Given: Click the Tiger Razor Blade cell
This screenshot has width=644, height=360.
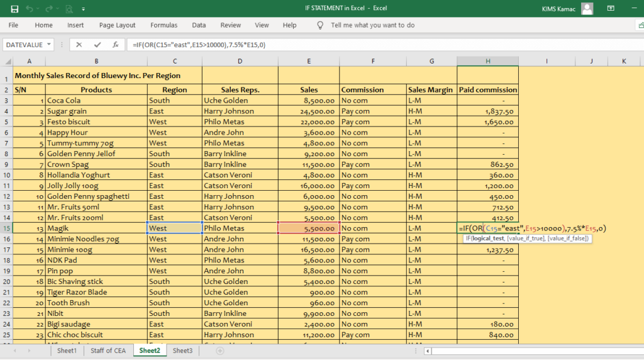Looking at the screenshot, I should [96, 292].
